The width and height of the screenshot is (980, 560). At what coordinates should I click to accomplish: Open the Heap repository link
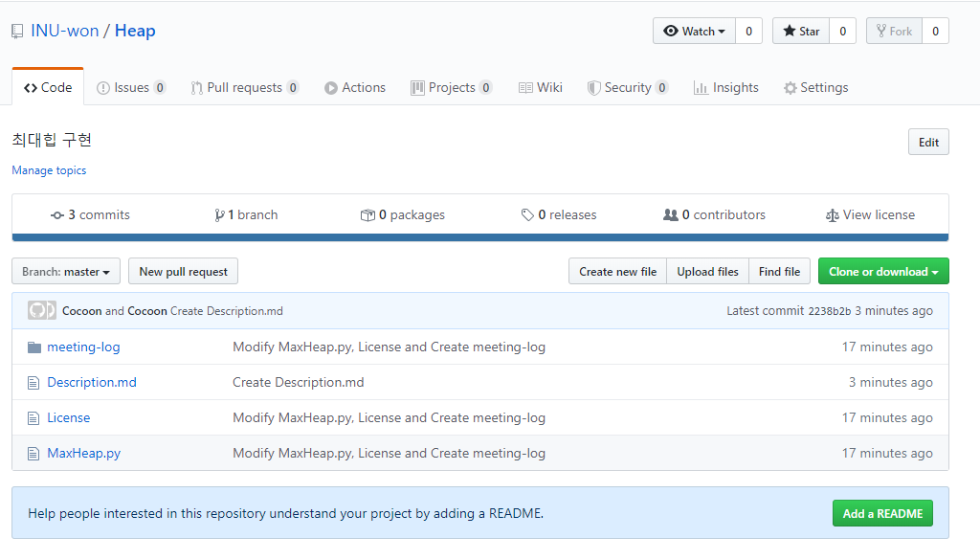[x=135, y=31]
